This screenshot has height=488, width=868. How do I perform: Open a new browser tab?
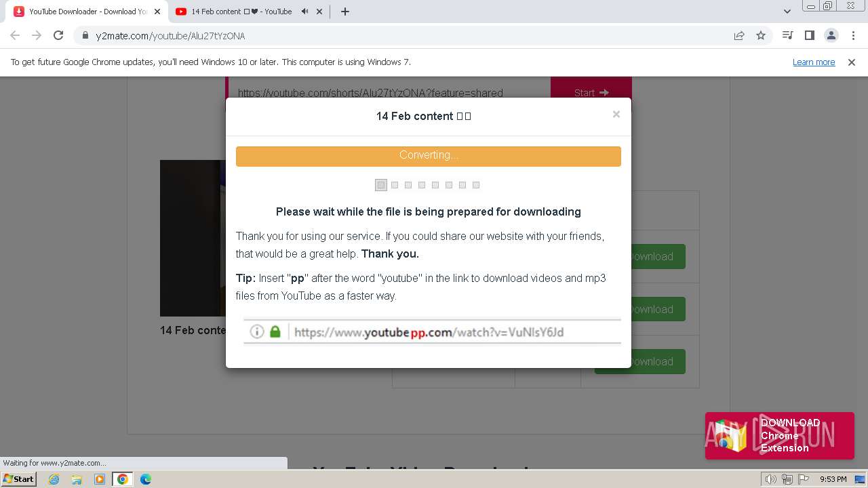point(344,12)
